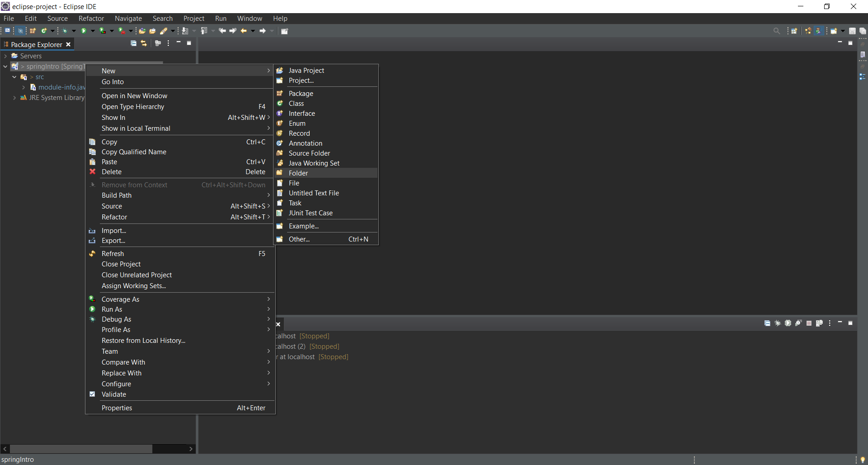Expand the module-info.java node
The width and height of the screenshot is (868, 465).
point(24,87)
